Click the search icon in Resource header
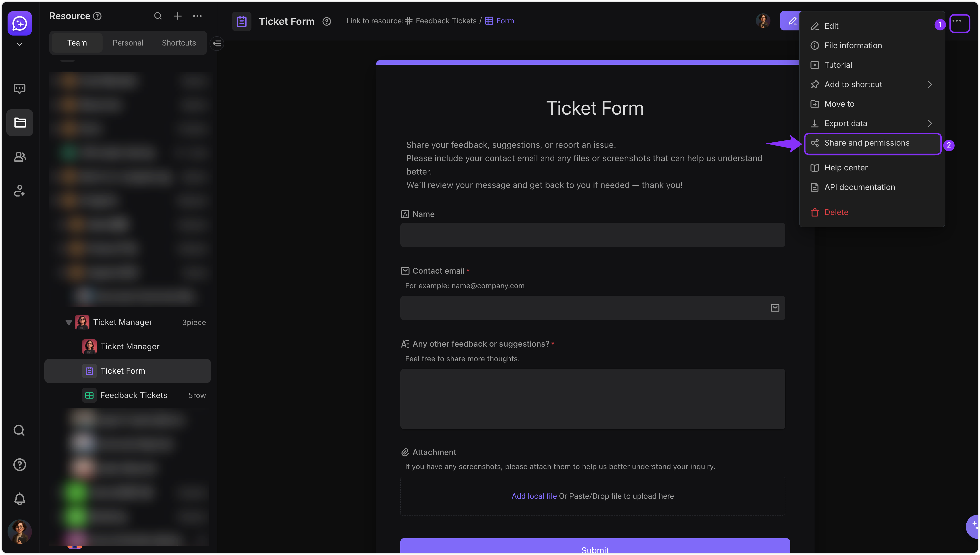The image size is (980, 555). [x=158, y=16]
